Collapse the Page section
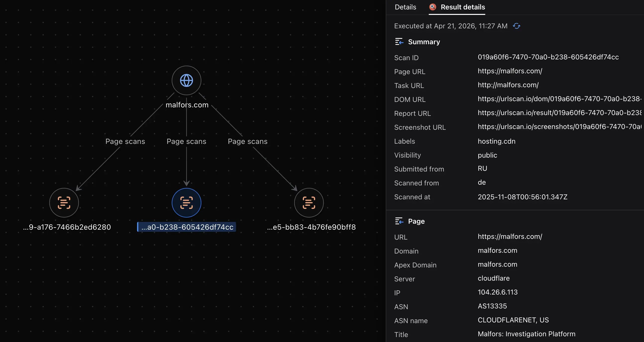 click(399, 221)
